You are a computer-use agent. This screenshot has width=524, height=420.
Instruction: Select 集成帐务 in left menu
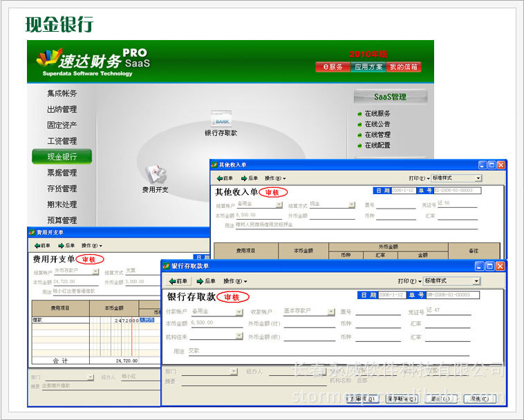coord(62,93)
